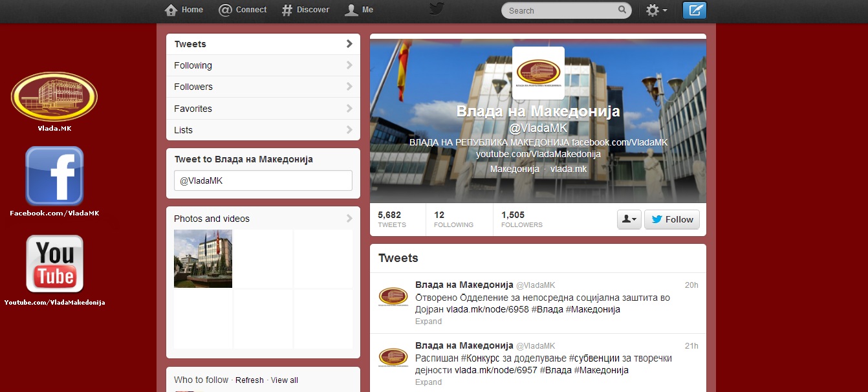Screen dimensions: 868x392
Task: Click the Vlada.MK government emblem
Action: (x=54, y=97)
